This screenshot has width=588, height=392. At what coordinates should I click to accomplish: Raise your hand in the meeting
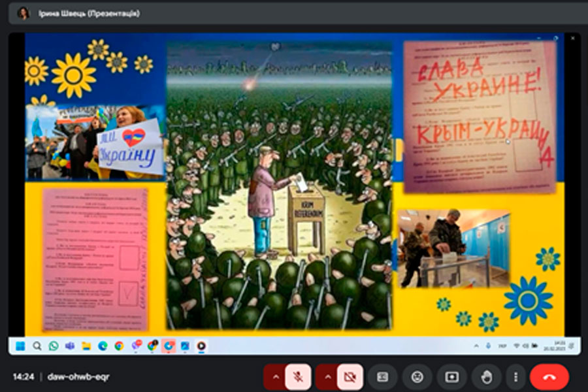[485, 377]
